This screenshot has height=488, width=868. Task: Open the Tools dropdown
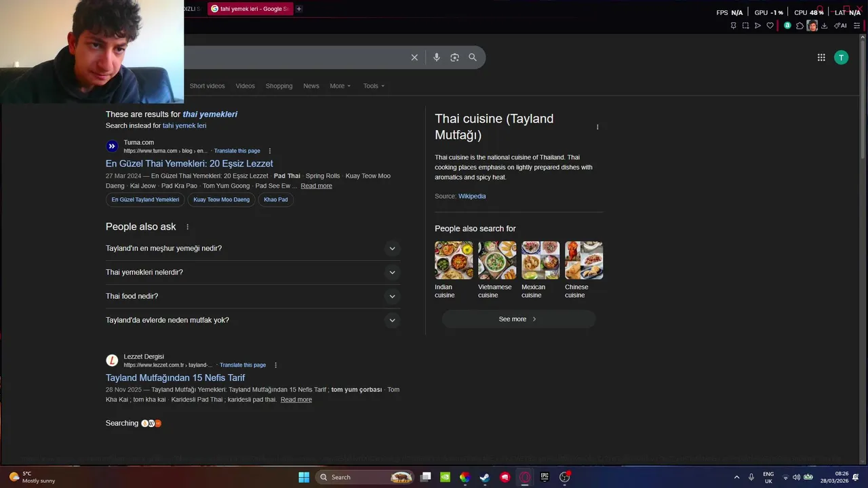[374, 86]
